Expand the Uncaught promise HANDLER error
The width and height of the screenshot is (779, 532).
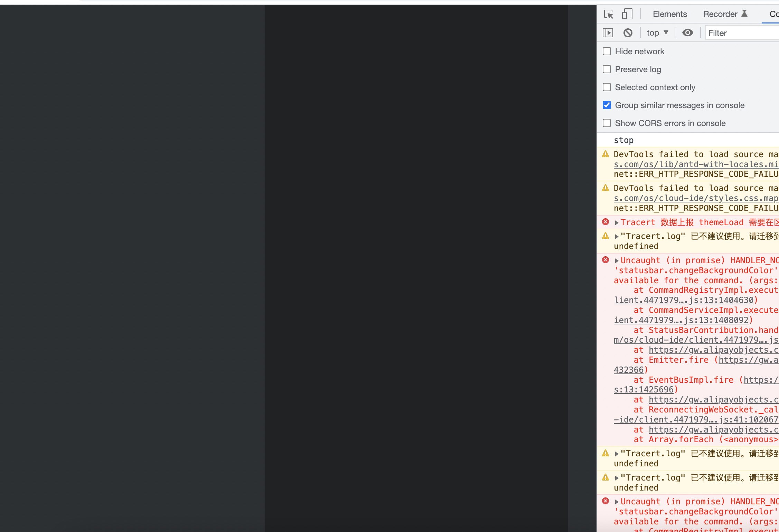point(616,260)
